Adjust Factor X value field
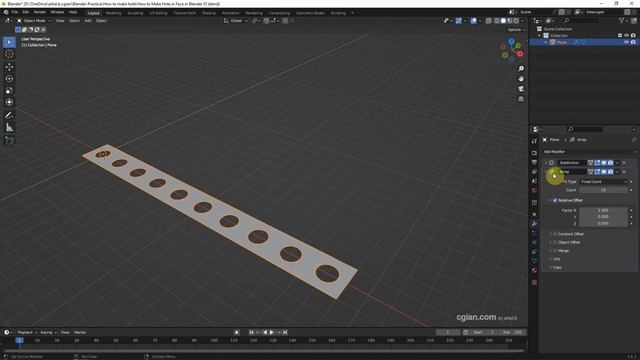Viewport: 640px width, 360px height. (x=604, y=210)
